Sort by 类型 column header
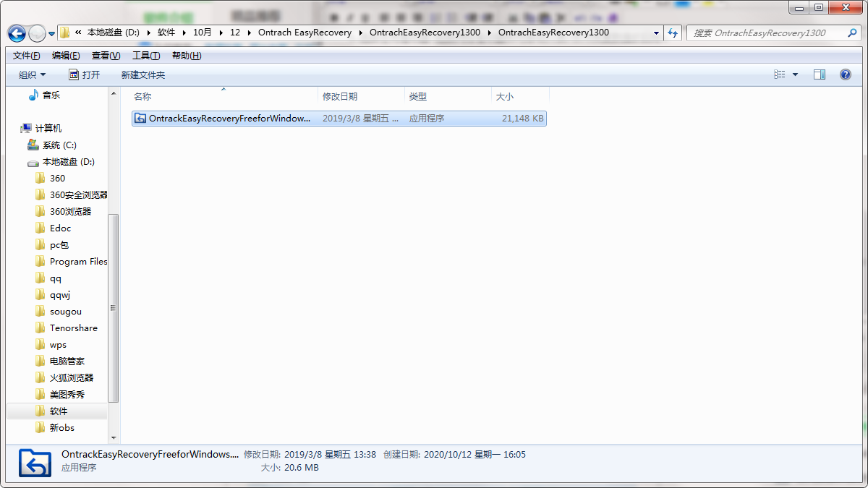 click(448, 96)
